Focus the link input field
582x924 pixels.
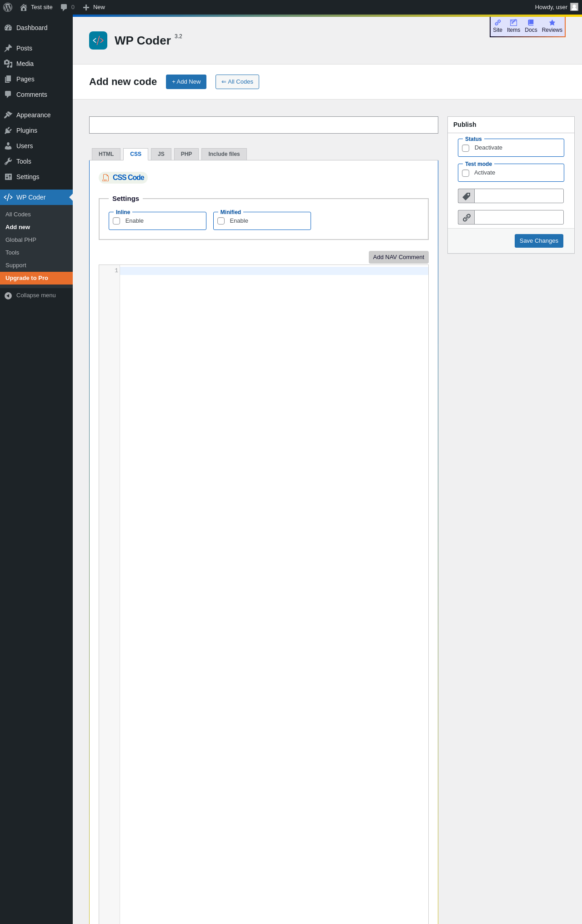[519, 217]
